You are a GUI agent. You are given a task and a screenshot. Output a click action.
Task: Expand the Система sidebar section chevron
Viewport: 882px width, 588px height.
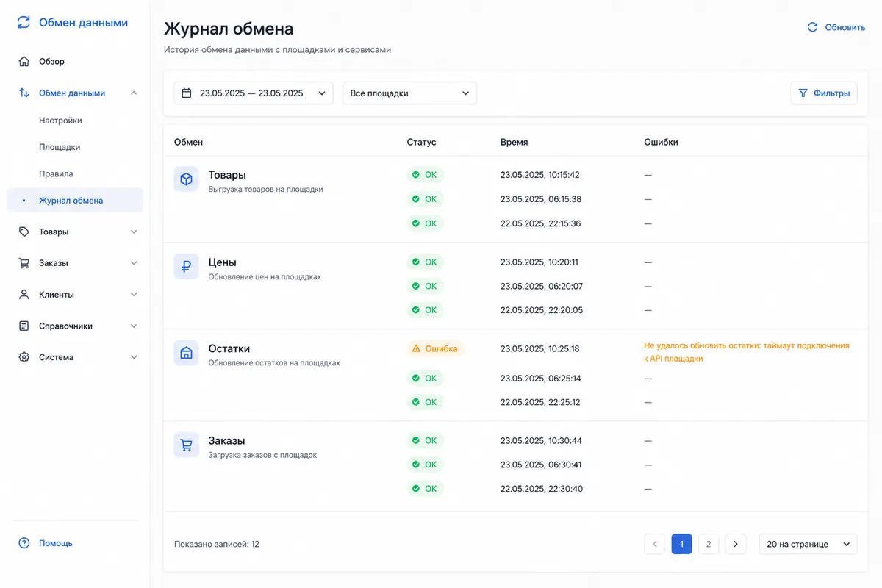coord(134,357)
